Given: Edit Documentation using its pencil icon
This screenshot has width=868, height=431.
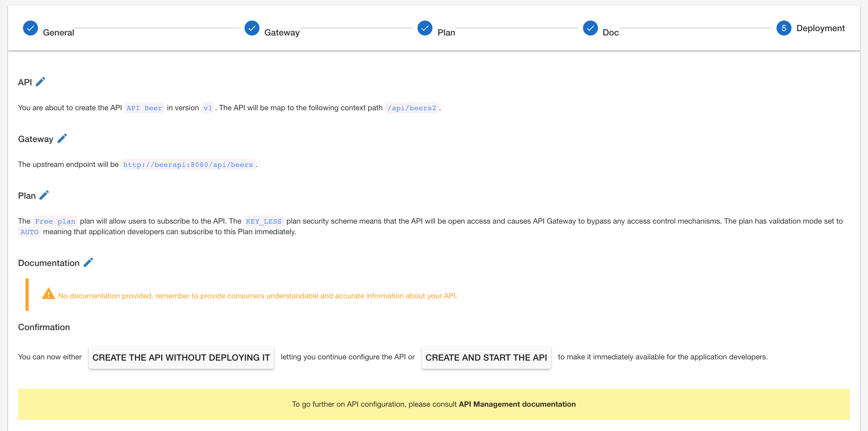Looking at the screenshot, I should (88, 263).
